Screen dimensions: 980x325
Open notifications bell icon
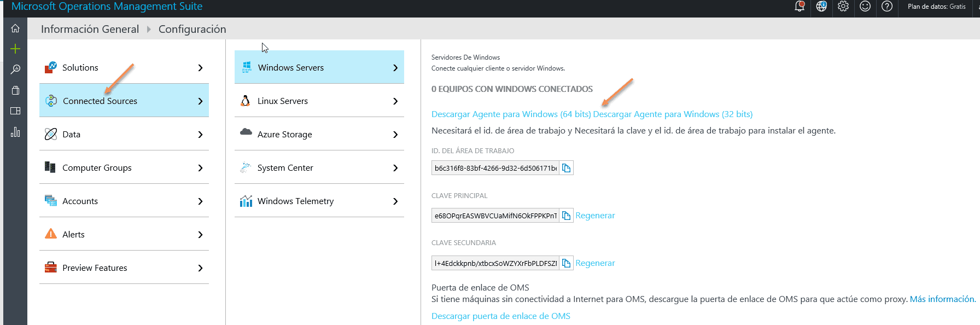(800, 7)
